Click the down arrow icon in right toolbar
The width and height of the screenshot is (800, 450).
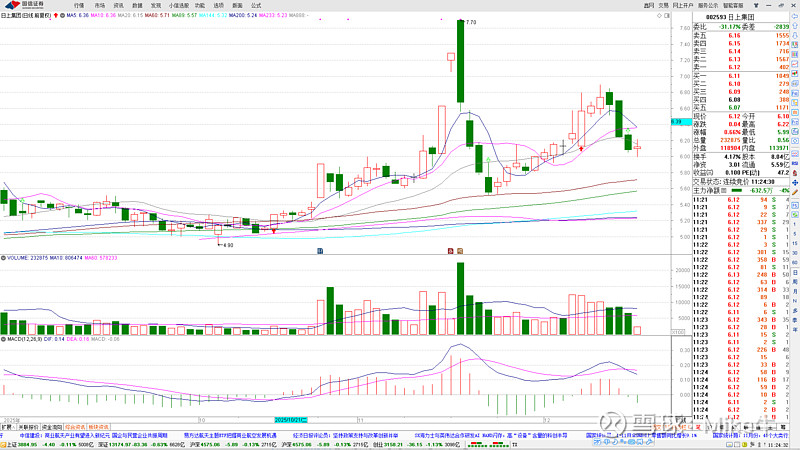point(795,35)
